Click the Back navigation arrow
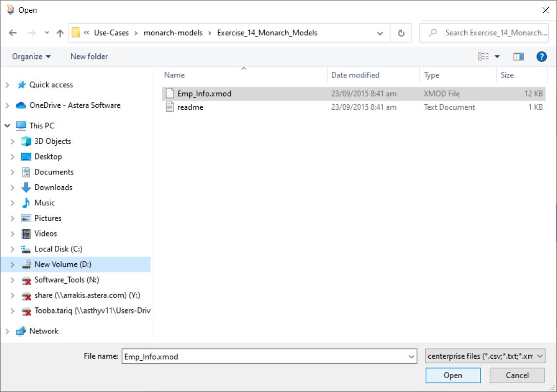This screenshot has width=557, height=392. 13,33
